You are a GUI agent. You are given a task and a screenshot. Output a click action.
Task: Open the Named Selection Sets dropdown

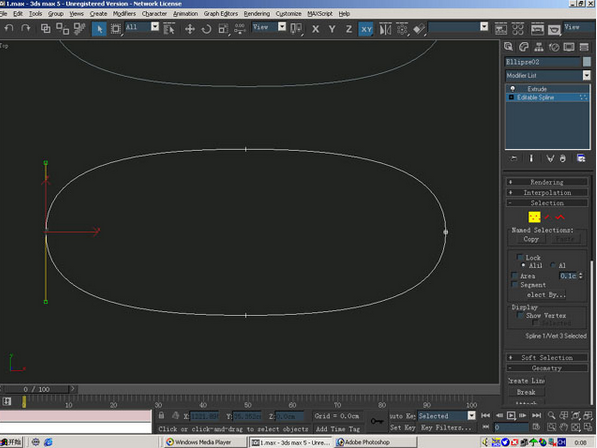pos(458,27)
